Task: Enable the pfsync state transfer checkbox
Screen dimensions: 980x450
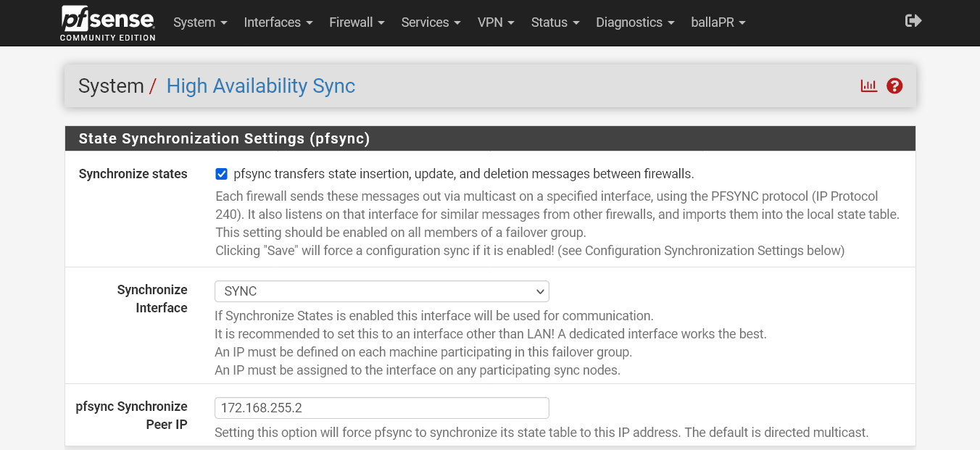Action: [x=221, y=173]
